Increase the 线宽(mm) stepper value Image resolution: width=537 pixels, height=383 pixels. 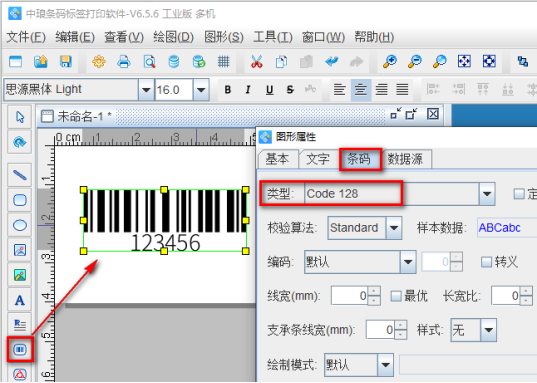tap(375, 291)
